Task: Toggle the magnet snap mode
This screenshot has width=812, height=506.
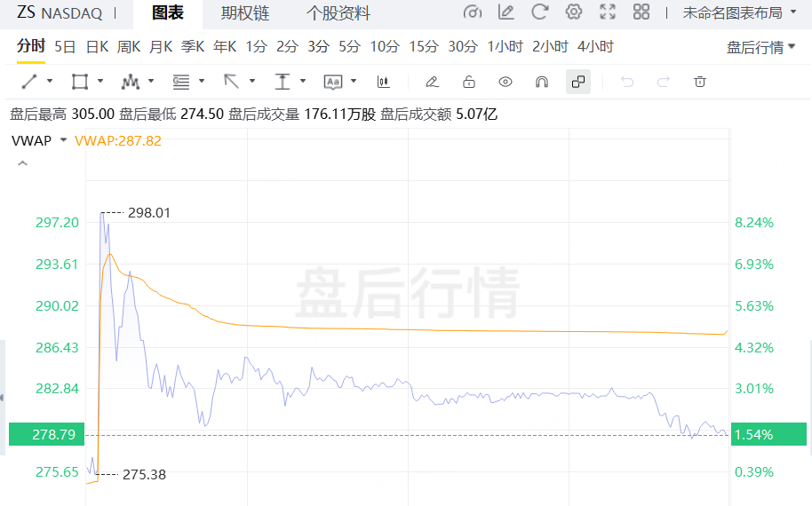Action: point(541,82)
